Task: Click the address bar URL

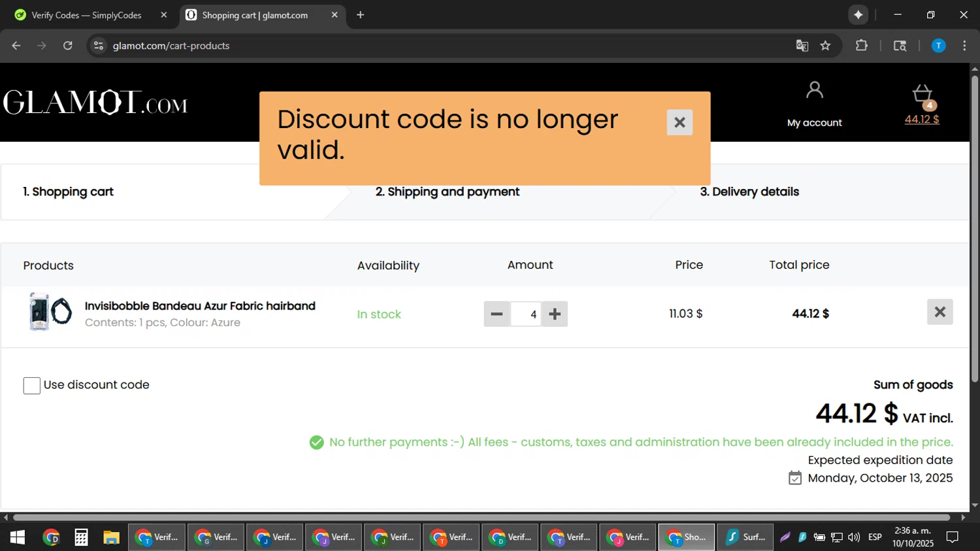Action: click(171, 46)
